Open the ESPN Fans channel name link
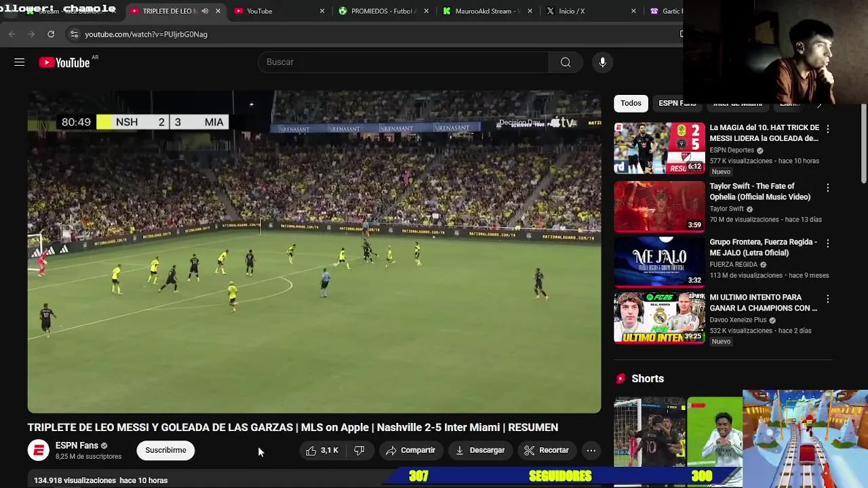This screenshot has height=488, width=868. tap(77, 445)
